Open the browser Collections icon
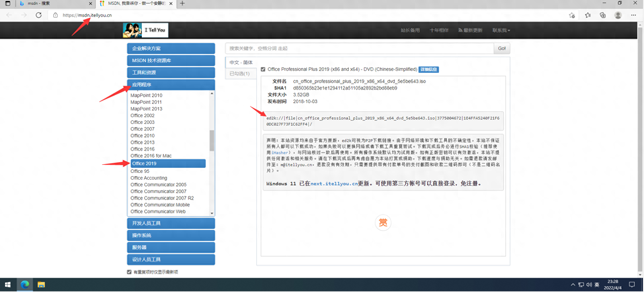Image resolution: width=644 pixels, height=292 pixels. pyautogui.click(x=603, y=15)
